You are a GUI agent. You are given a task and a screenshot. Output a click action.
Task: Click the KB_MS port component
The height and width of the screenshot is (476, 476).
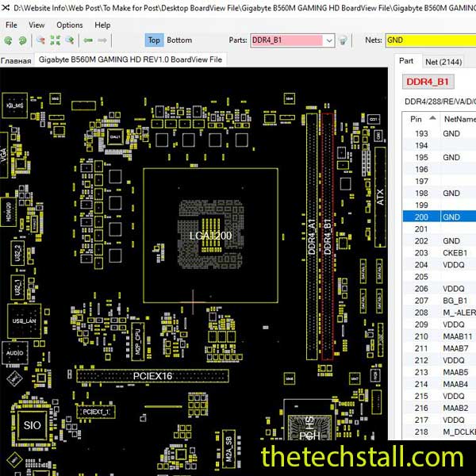coord(14,106)
